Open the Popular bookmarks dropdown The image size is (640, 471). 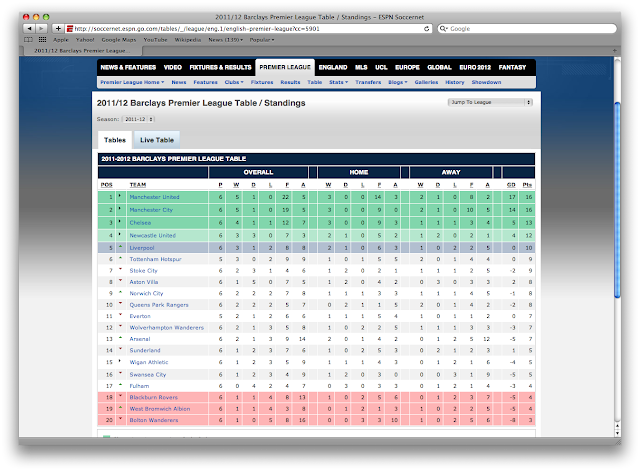tap(262, 40)
